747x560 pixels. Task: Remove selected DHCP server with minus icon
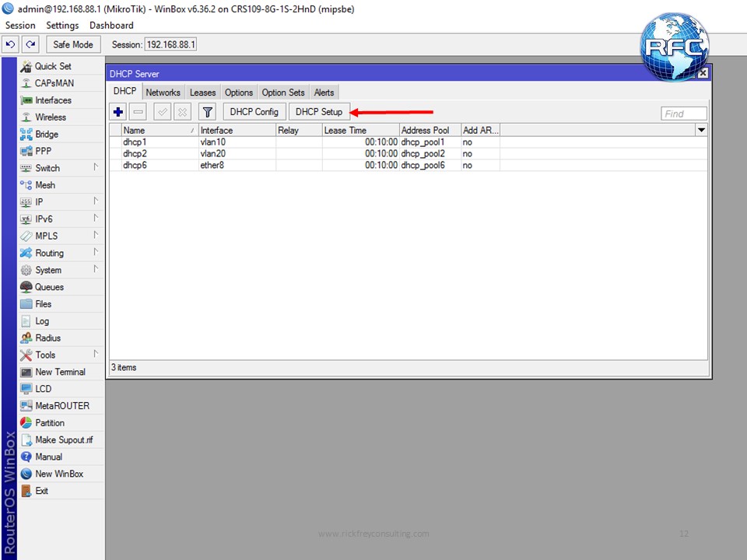point(139,112)
